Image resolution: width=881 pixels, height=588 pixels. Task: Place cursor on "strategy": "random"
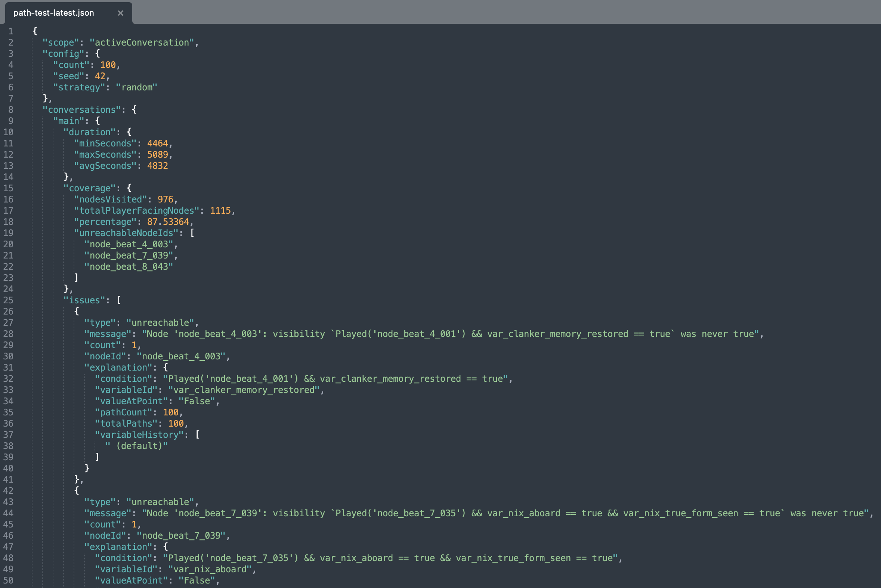tap(106, 87)
